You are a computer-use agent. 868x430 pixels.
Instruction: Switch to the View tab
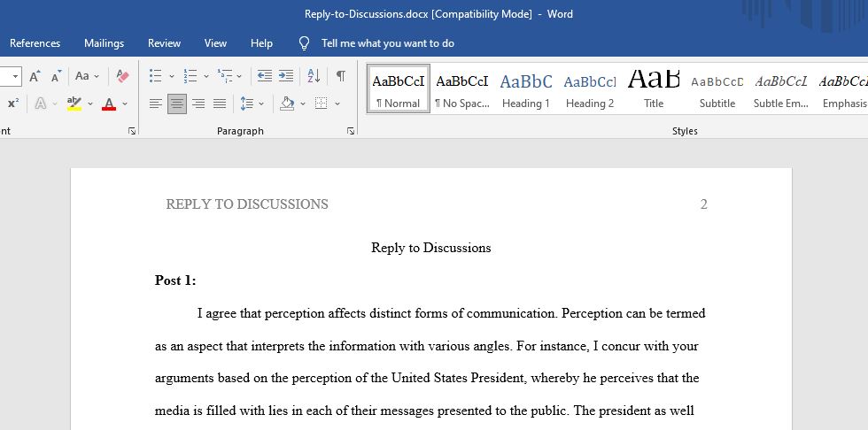(x=215, y=43)
